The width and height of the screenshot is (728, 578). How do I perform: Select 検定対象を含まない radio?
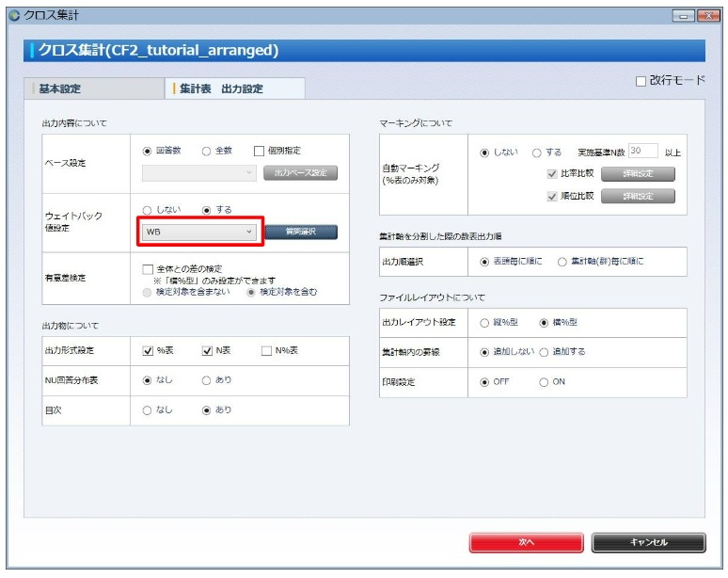pos(147,292)
